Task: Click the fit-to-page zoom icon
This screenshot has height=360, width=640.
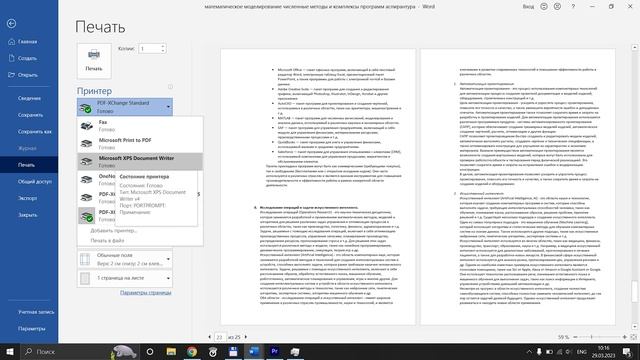Action: tap(634, 337)
